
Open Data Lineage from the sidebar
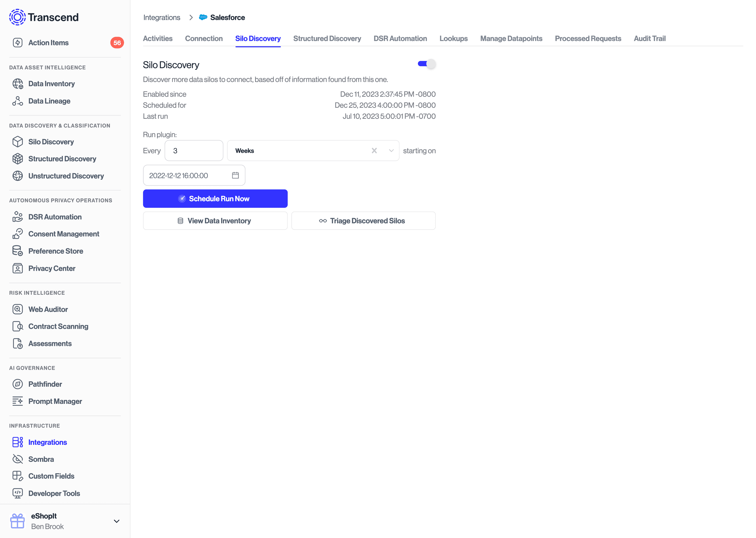point(49,101)
